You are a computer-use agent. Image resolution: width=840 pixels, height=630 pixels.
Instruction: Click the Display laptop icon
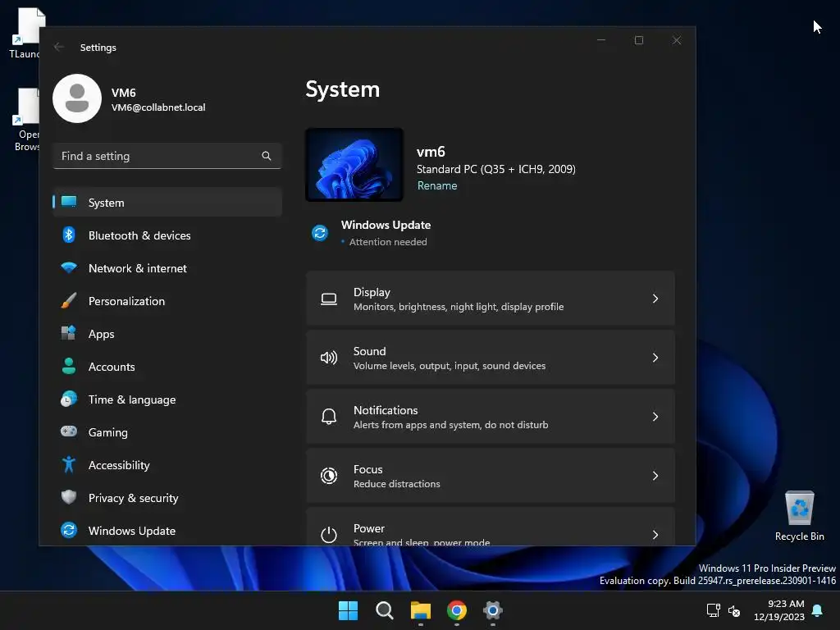click(x=328, y=299)
